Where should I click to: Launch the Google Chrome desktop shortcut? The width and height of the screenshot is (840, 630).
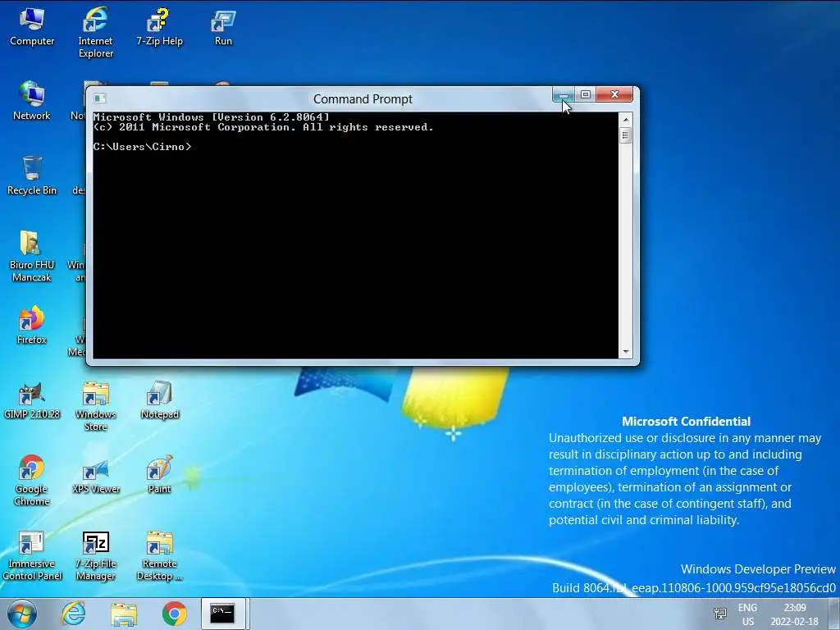(x=32, y=481)
